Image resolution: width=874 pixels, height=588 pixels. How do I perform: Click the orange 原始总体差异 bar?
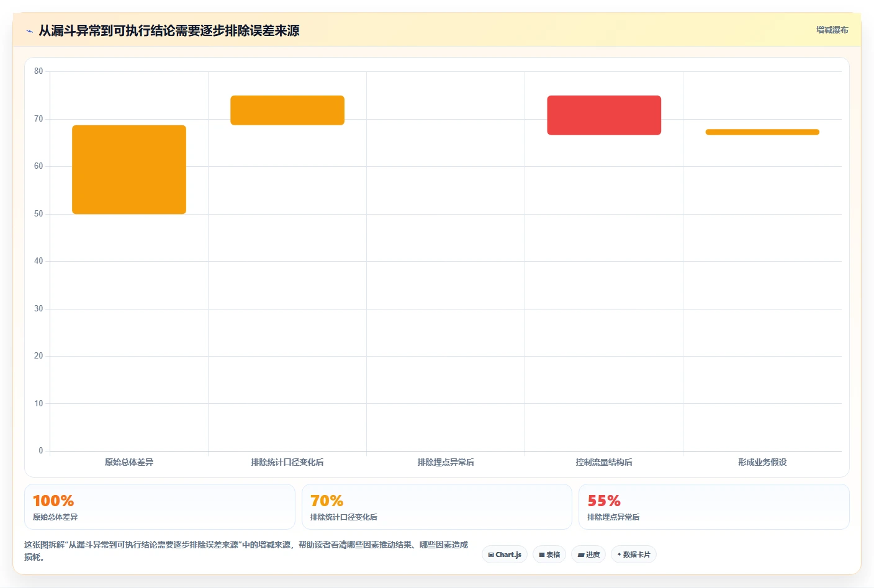129,169
